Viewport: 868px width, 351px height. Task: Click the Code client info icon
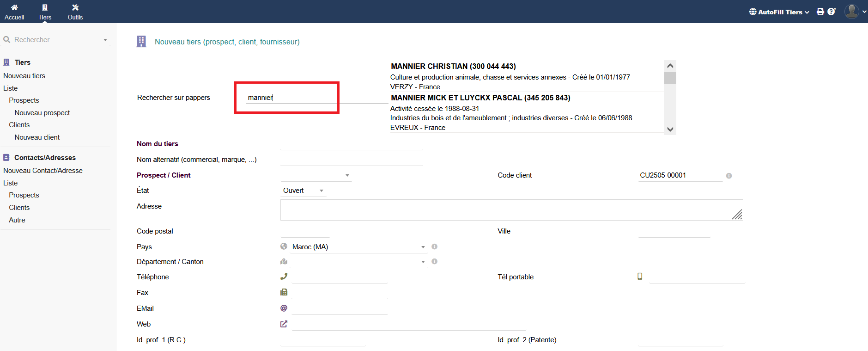[728, 176]
